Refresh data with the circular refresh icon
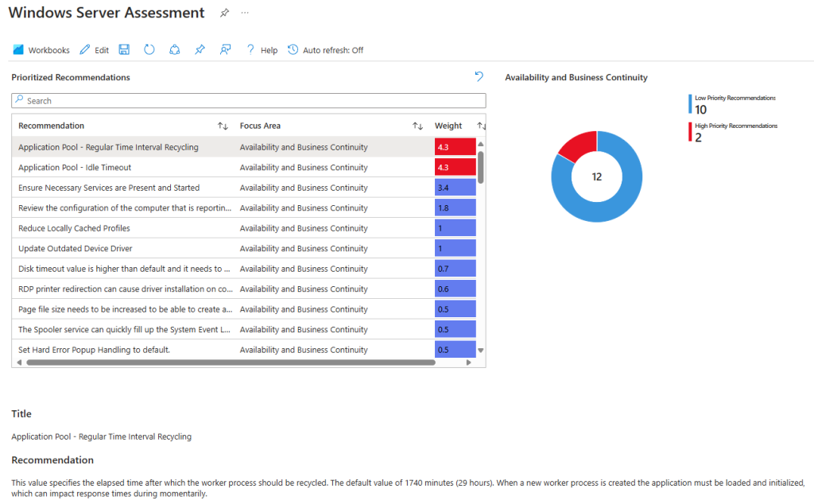 click(149, 49)
